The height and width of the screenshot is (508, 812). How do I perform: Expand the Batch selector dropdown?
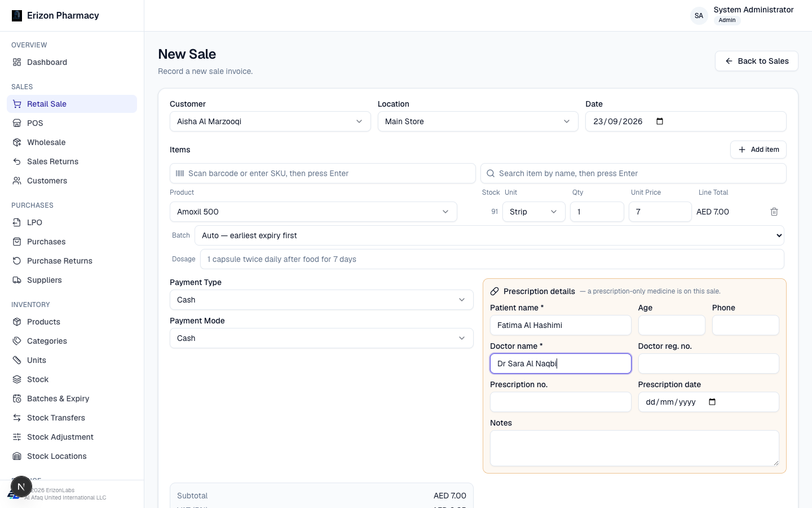tap(489, 235)
